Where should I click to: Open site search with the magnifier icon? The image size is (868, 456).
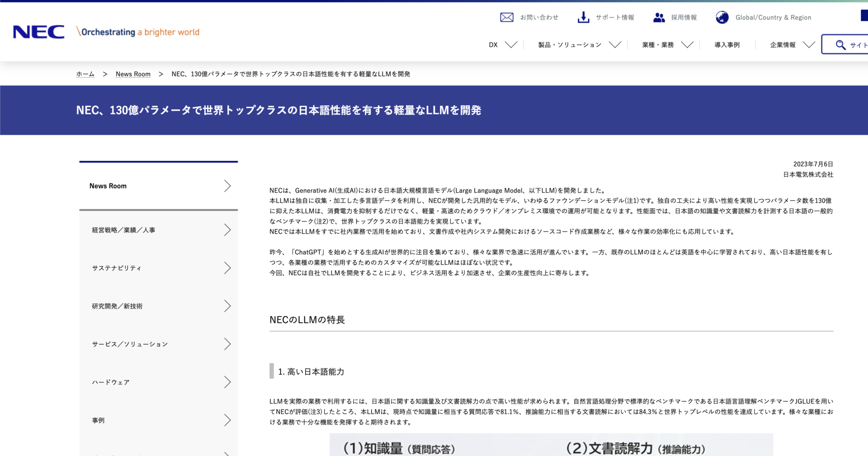841,45
